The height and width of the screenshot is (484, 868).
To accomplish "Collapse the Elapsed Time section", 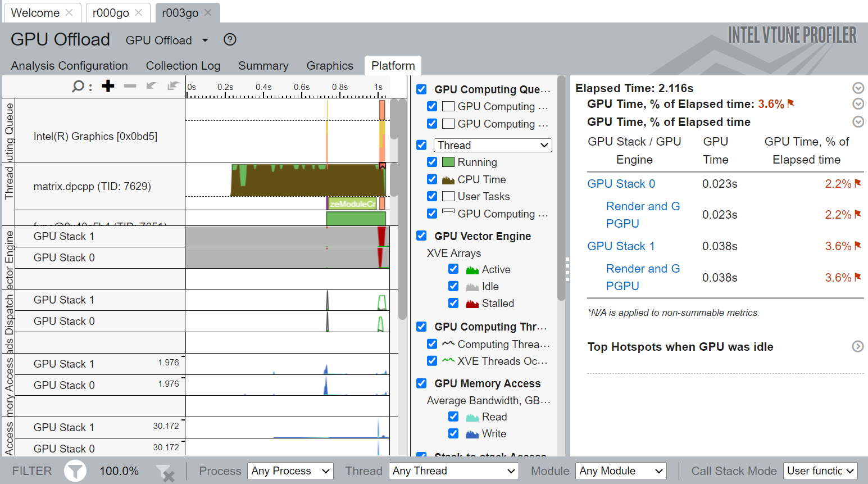I will pyautogui.click(x=858, y=88).
